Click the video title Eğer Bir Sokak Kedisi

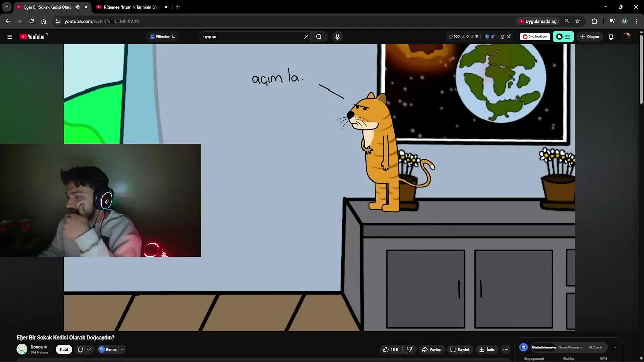coord(65,338)
